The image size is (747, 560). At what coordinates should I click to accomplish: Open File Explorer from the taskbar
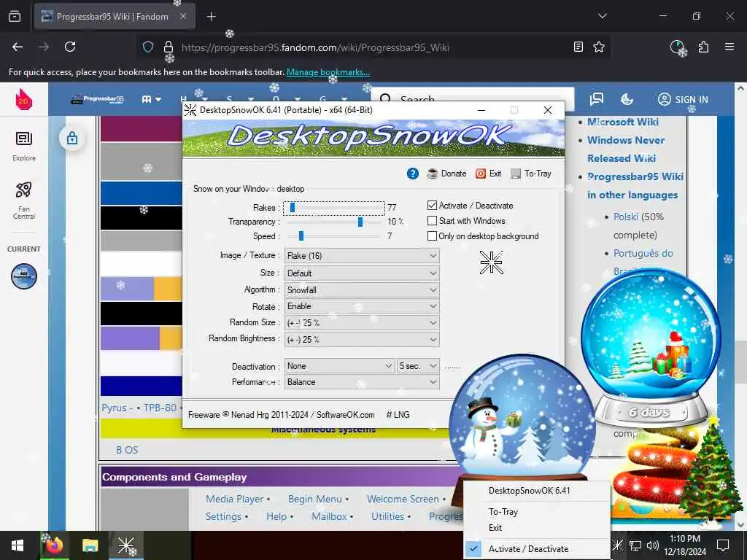90,545
